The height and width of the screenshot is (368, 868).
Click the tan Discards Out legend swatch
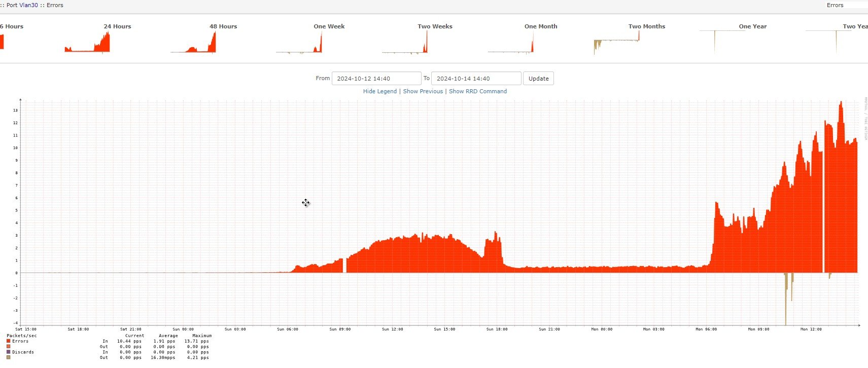coord(9,357)
